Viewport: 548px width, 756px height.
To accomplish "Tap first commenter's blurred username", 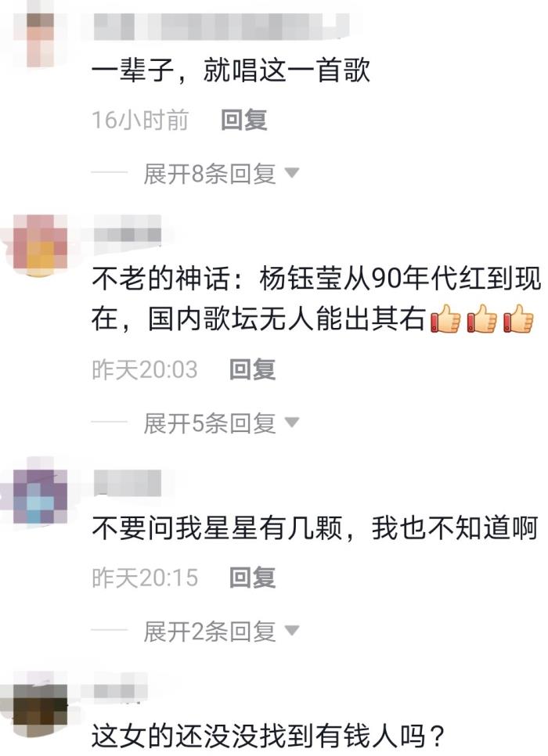I will pyautogui.click(x=221, y=26).
